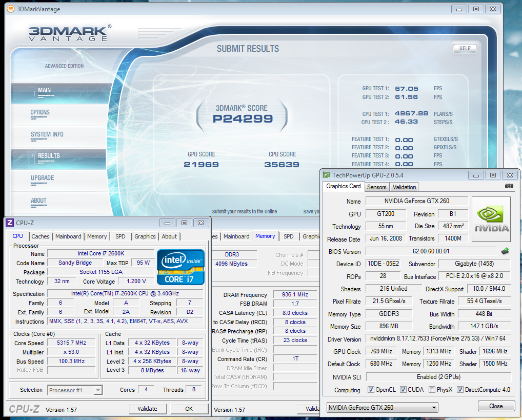
Task: Click the Driver Version field in GPU-Z
Action: point(438,338)
